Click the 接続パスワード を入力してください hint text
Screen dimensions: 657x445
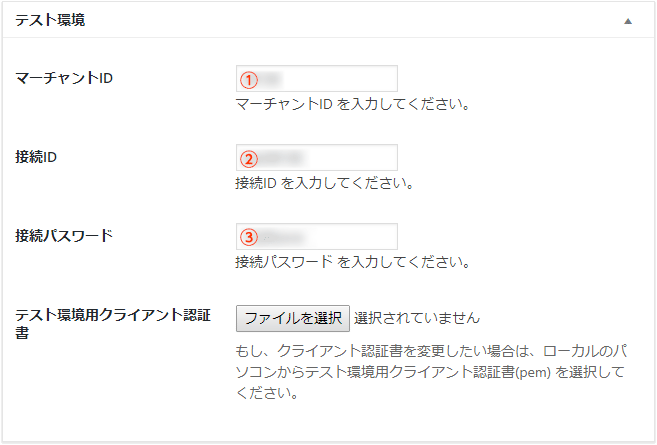tap(352, 262)
